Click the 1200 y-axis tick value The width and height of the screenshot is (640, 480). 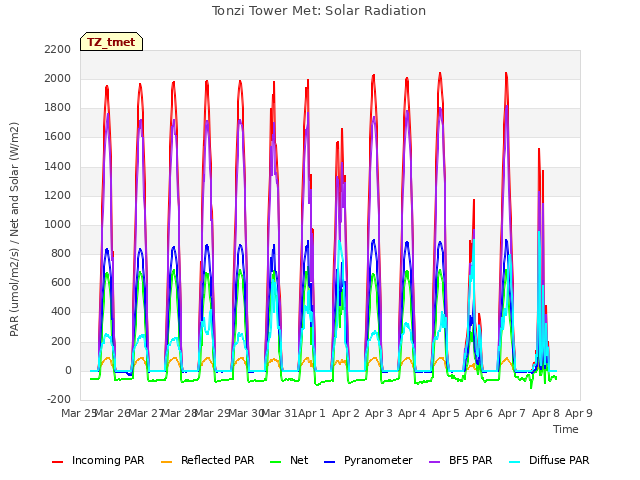tap(58, 196)
